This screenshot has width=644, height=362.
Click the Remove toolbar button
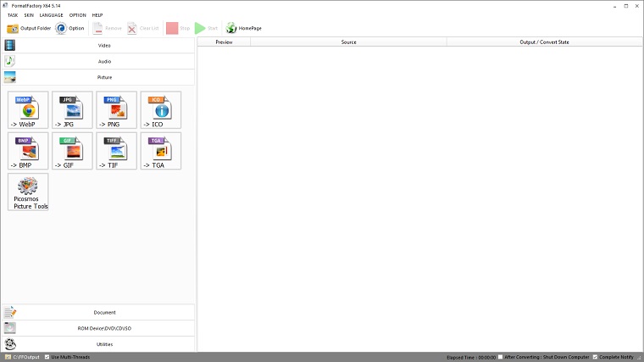[107, 28]
